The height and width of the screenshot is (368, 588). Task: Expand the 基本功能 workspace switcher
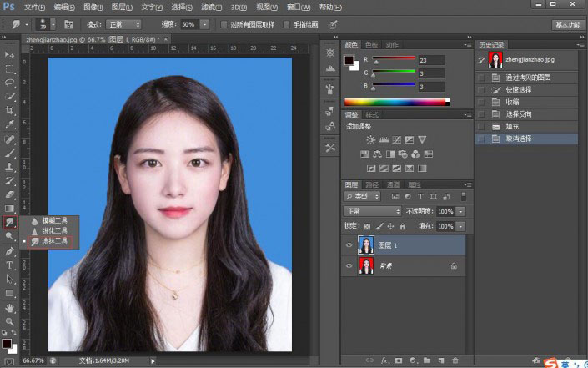(566, 24)
